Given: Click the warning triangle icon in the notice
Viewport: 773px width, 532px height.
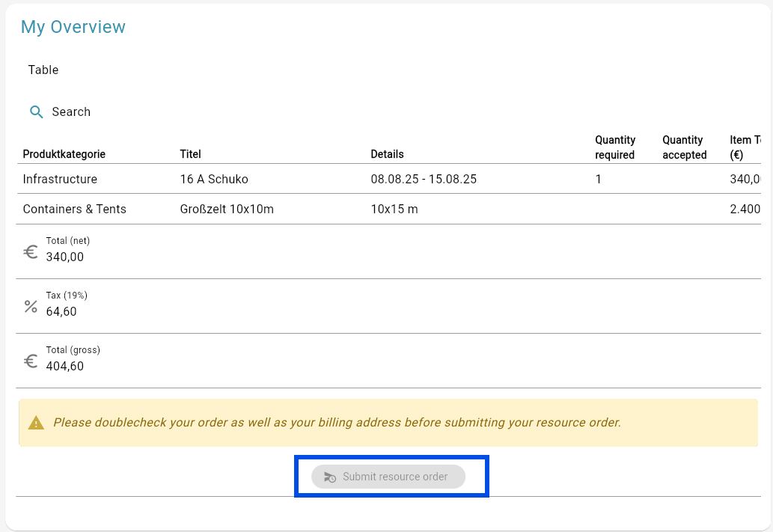Looking at the screenshot, I should click(36, 423).
